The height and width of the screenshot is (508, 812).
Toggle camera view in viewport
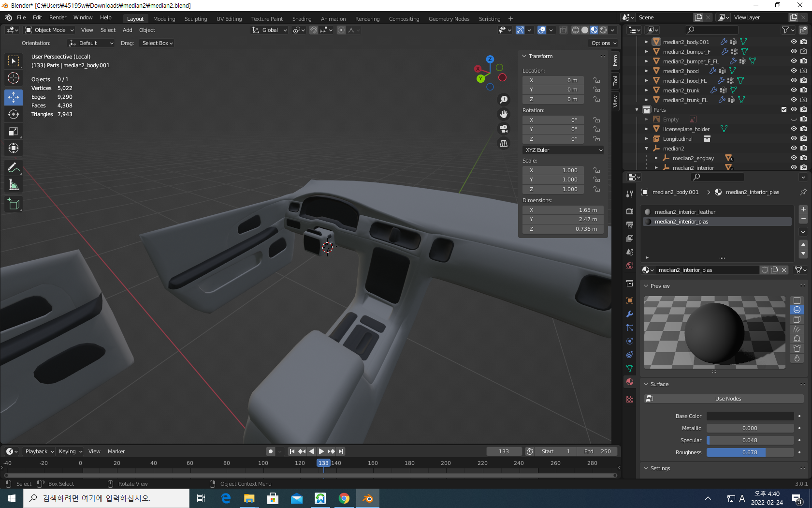tap(504, 129)
